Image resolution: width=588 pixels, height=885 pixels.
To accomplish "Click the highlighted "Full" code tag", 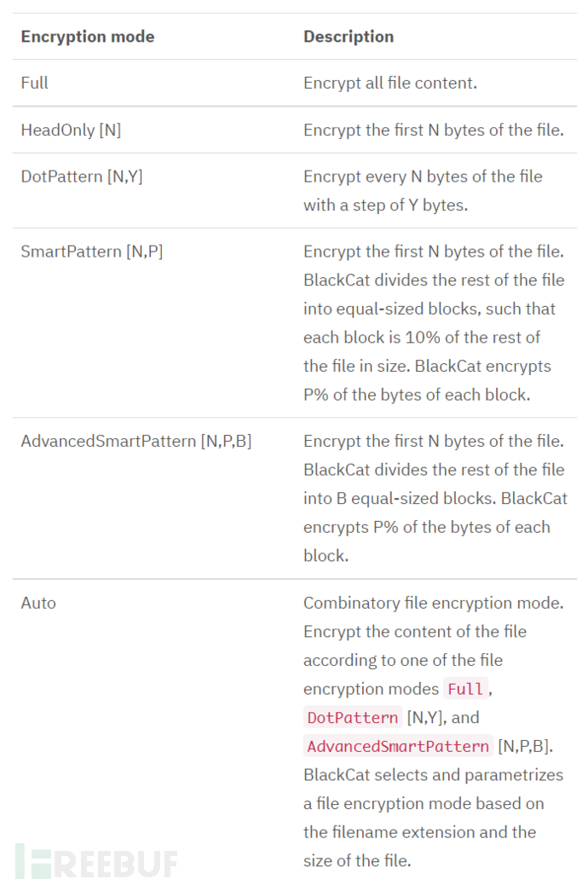I will 465,689.
